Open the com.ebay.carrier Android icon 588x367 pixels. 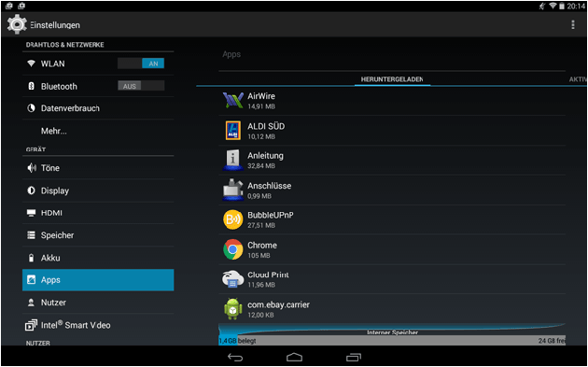pyautogui.click(x=233, y=309)
